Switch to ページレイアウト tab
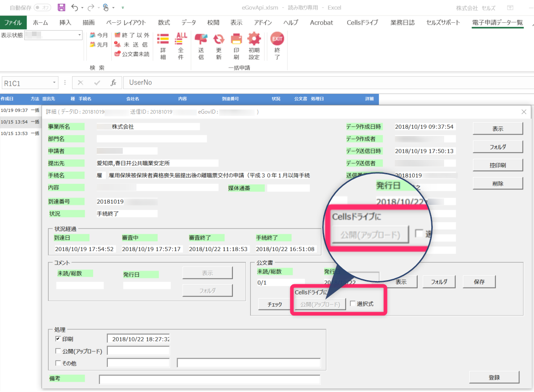The height and width of the screenshot is (392, 534). click(126, 22)
